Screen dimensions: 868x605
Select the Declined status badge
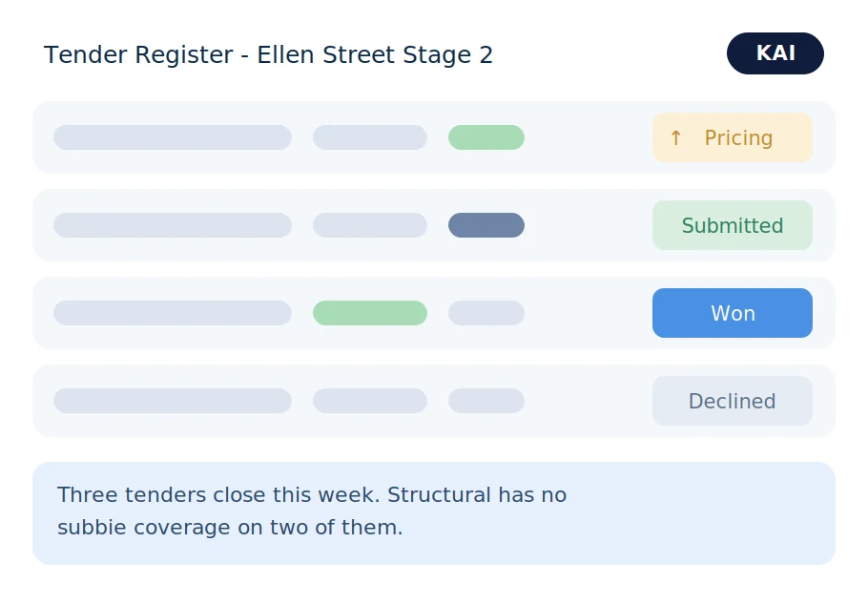tap(733, 401)
